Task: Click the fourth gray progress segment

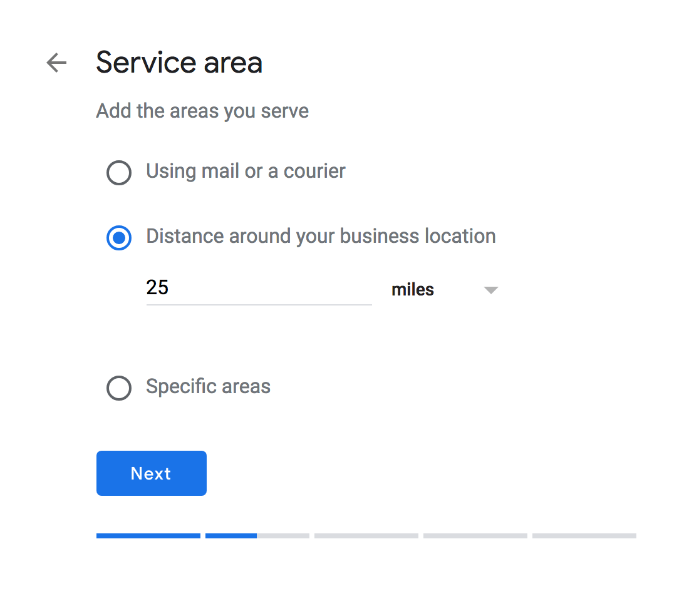Action: (475, 536)
